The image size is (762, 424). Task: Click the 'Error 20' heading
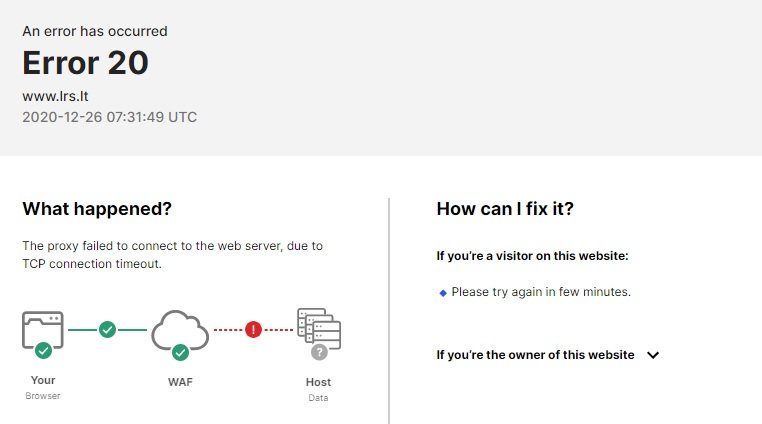(x=86, y=63)
